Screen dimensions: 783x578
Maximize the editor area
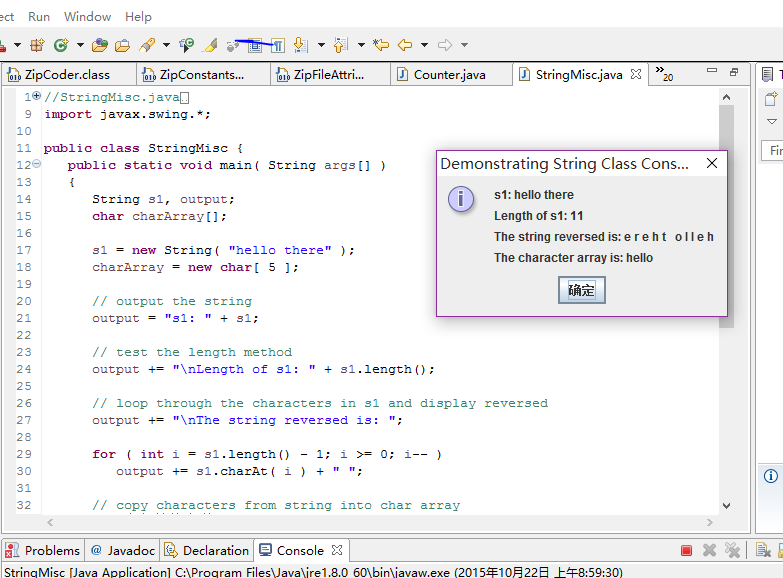[x=734, y=72]
